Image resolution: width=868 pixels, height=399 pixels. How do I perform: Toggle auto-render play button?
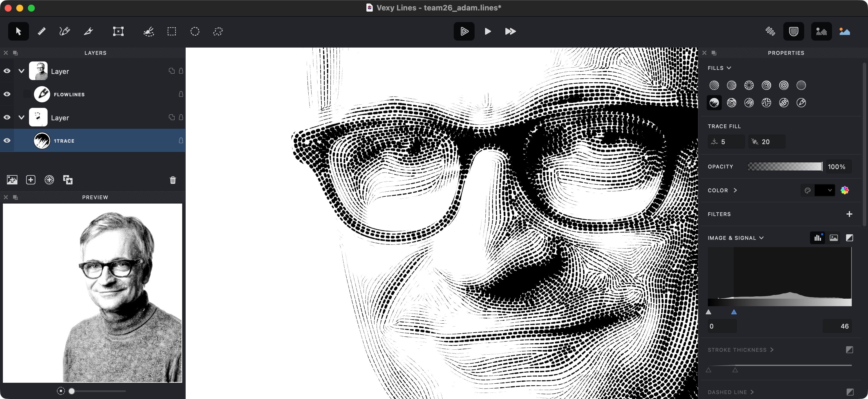pos(464,31)
